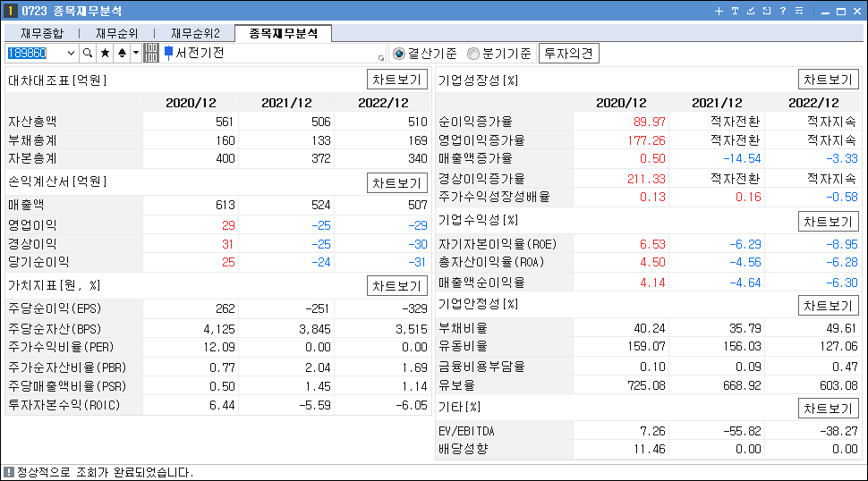Click the 부채비율 value 40.24
Image resolution: width=868 pixels, height=481 pixels.
[650, 328]
